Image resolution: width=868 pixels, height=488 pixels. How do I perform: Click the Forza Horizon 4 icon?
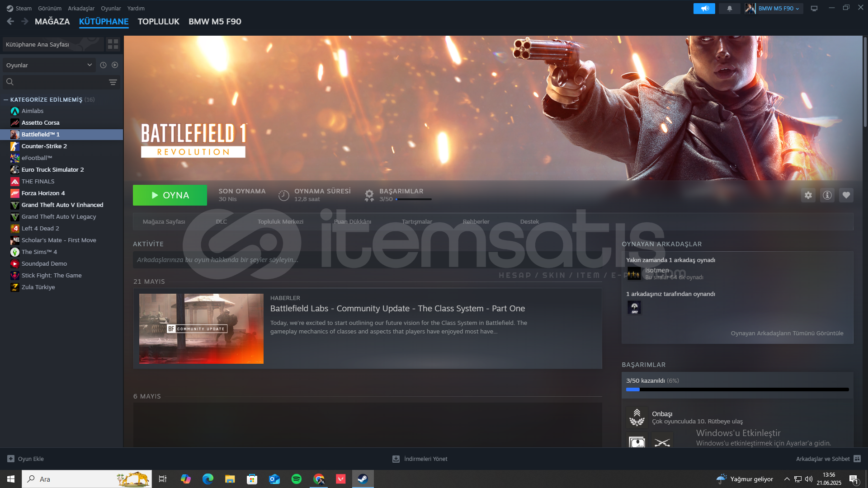(x=15, y=193)
